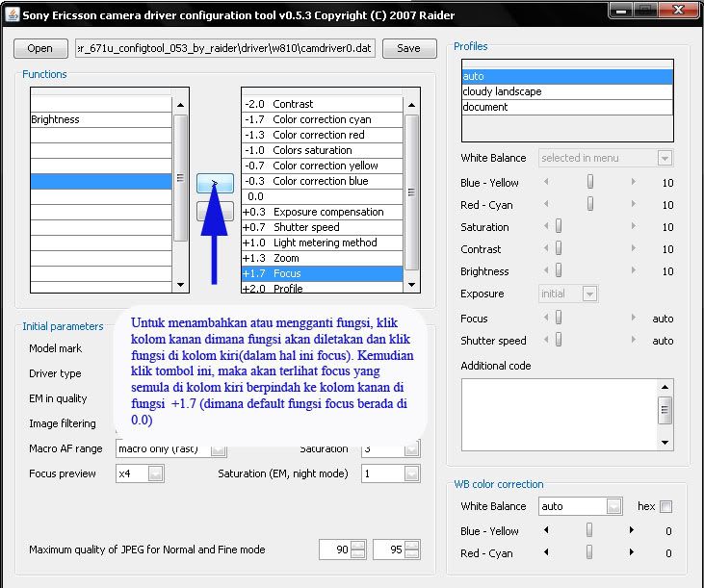Screen dimensions: 704x588
Task: Click the Open button
Action: [x=40, y=48]
